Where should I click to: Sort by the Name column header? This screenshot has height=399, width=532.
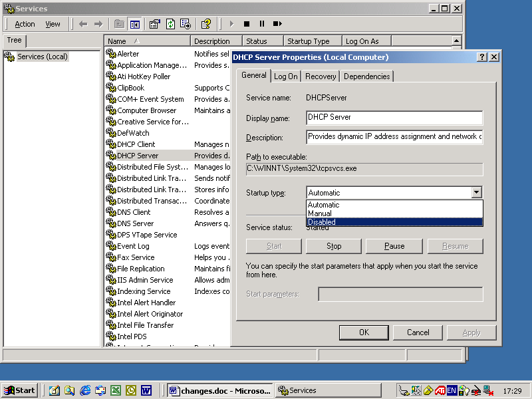tap(147, 41)
